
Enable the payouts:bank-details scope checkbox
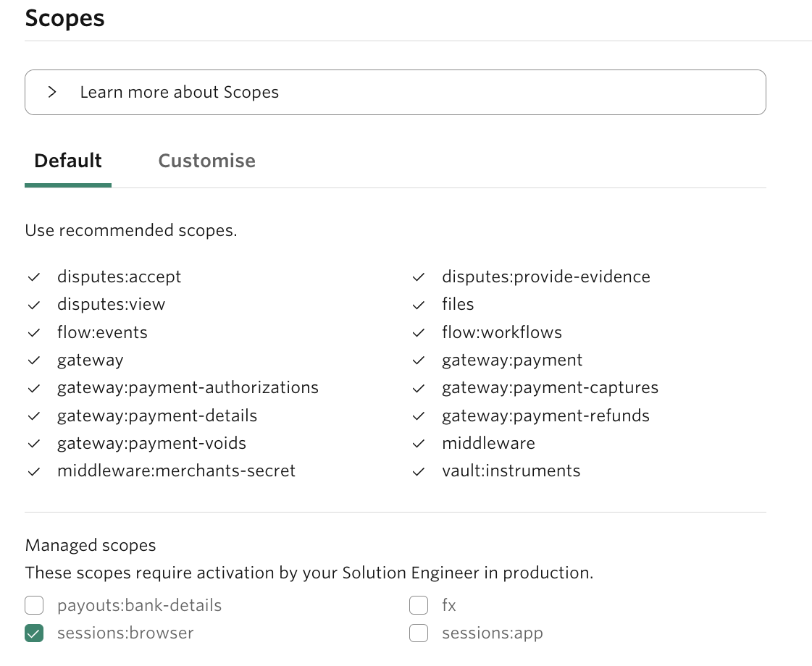pyautogui.click(x=34, y=605)
